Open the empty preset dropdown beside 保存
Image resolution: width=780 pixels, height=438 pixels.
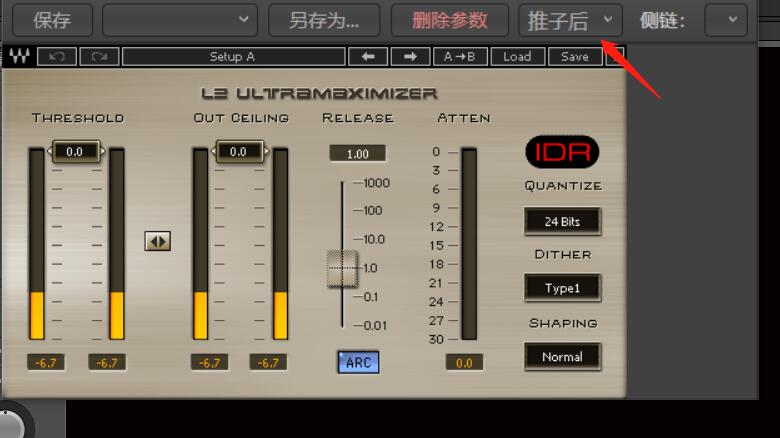180,20
